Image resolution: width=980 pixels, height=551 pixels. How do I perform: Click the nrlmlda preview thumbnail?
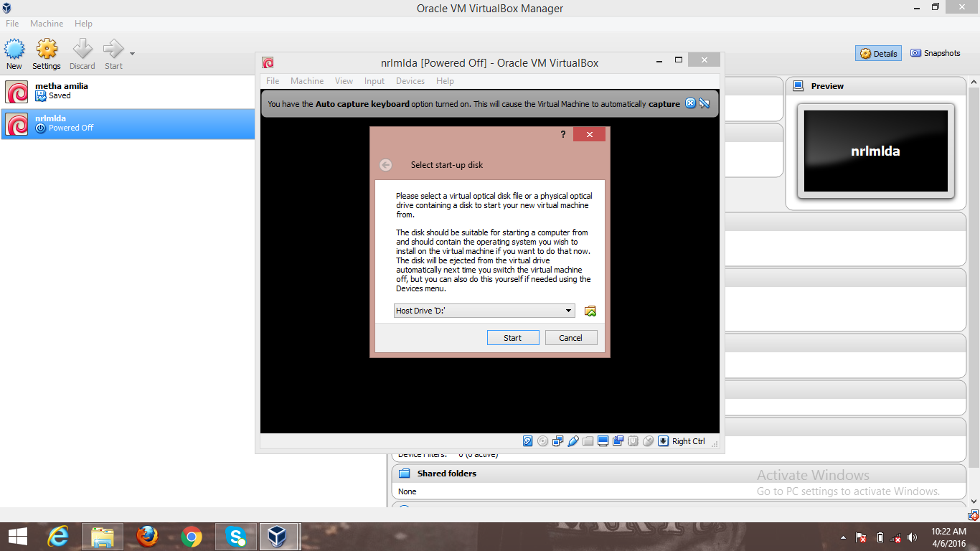pos(876,151)
